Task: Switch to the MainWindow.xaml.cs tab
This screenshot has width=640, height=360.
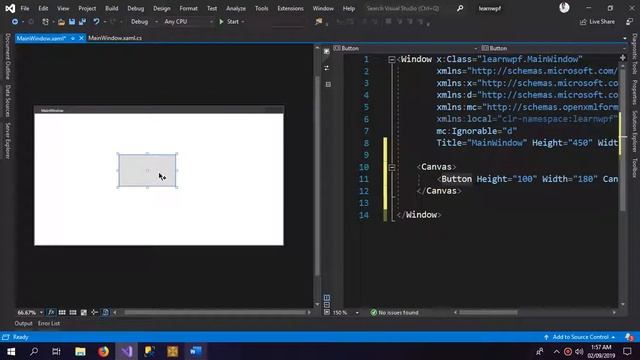Action: pyautogui.click(x=115, y=38)
